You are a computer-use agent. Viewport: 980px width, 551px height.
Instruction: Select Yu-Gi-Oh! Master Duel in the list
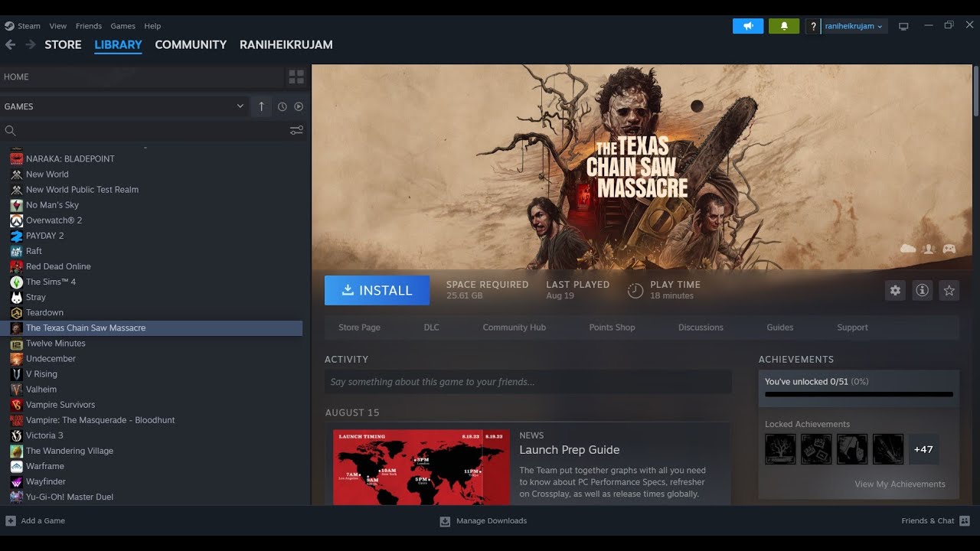point(70,497)
